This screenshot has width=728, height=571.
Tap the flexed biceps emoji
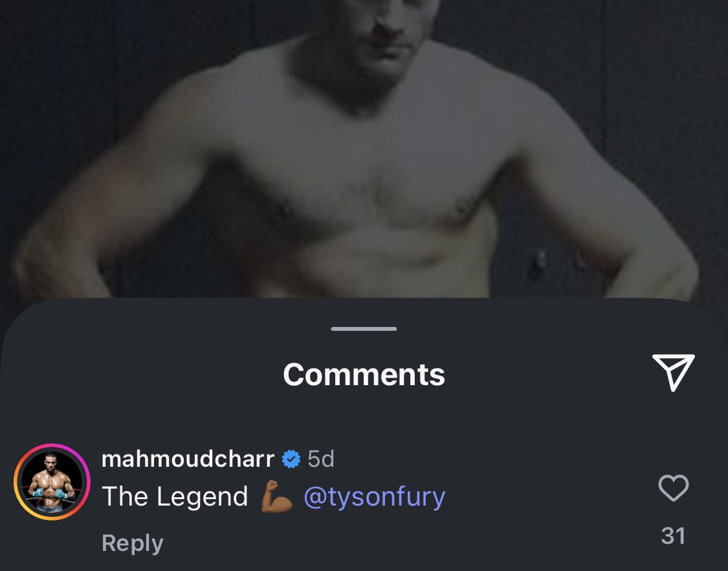276,496
